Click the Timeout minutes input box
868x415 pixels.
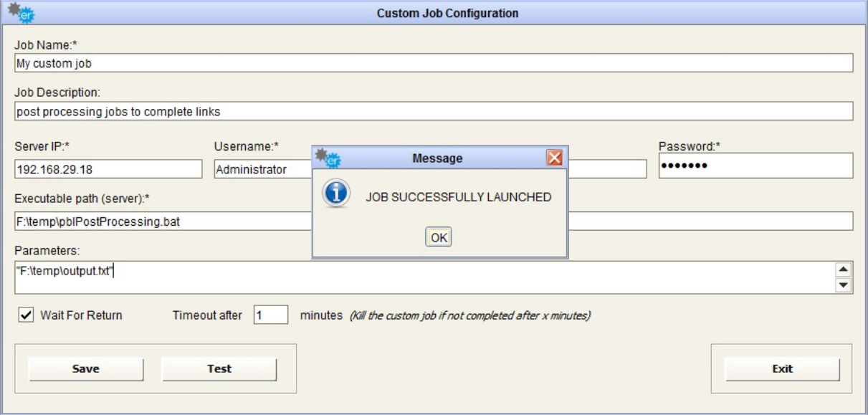click(x=271, y=315)
